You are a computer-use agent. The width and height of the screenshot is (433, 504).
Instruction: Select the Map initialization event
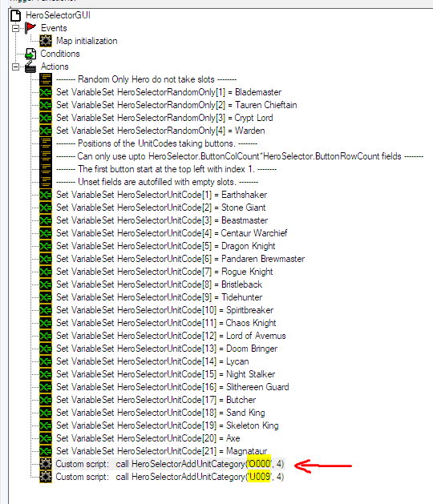pyautogui.click(x=87, y=41)
